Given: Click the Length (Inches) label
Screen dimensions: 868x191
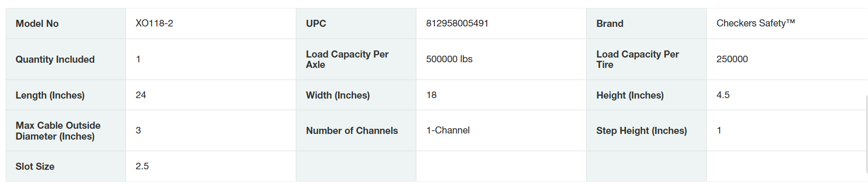Looking at the screenshot, I should pos(50,95).
